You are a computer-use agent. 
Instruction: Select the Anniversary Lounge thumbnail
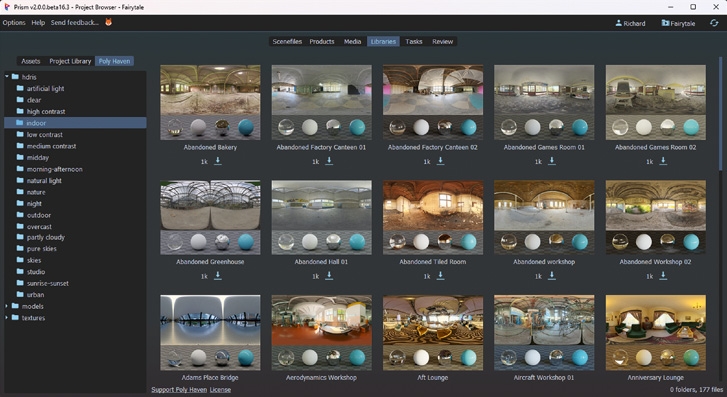click(656, 333)
